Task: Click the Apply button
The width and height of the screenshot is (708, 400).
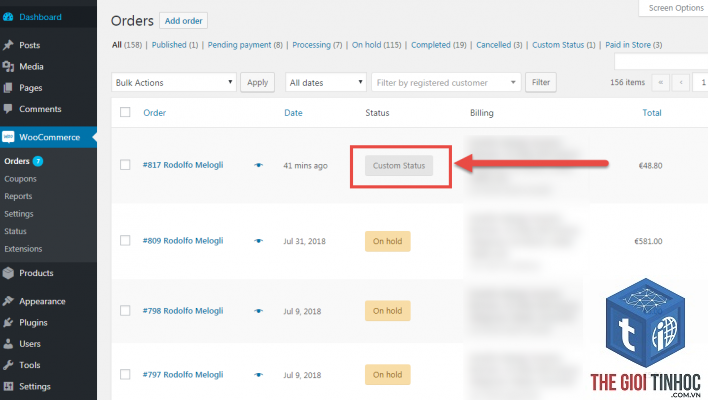Action: [257, 82]
